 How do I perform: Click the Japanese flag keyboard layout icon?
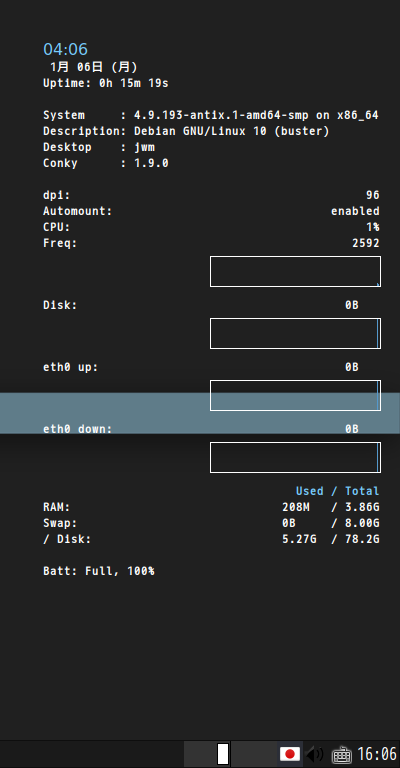[289, 754]
